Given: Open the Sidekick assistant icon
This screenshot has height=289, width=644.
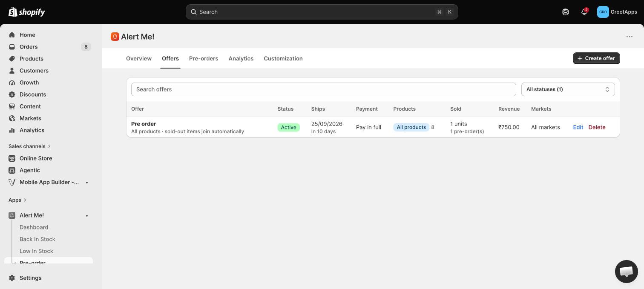Looking at the screenshot, I should (x=566, y=12).
